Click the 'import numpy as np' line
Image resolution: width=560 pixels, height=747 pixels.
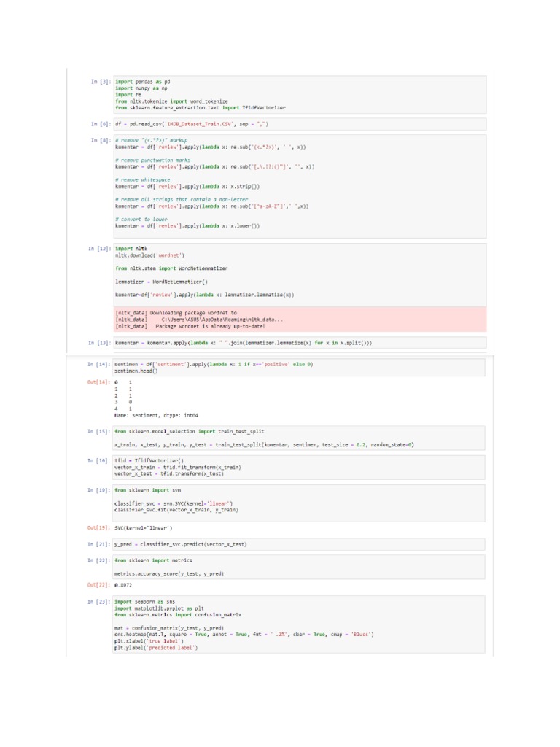coord(141,88)
